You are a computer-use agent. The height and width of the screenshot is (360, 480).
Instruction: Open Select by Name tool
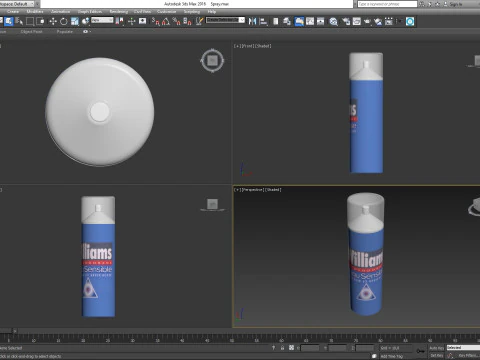(19, 21)
